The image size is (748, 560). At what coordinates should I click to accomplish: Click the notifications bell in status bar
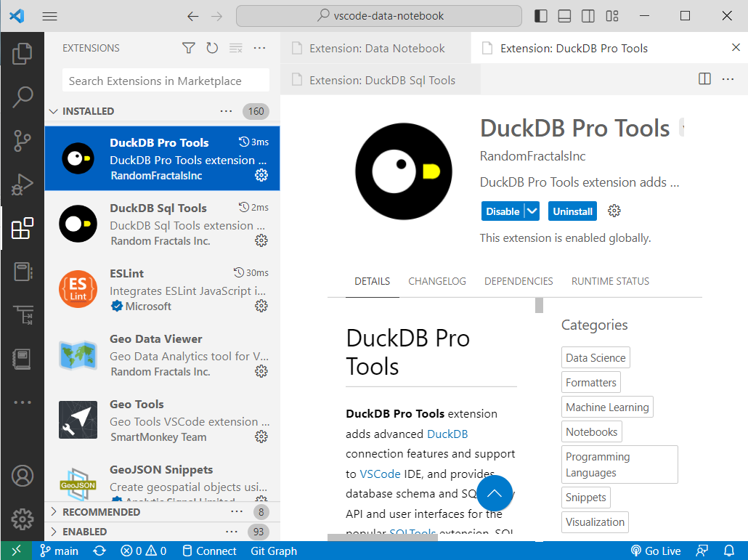[729, 551]
